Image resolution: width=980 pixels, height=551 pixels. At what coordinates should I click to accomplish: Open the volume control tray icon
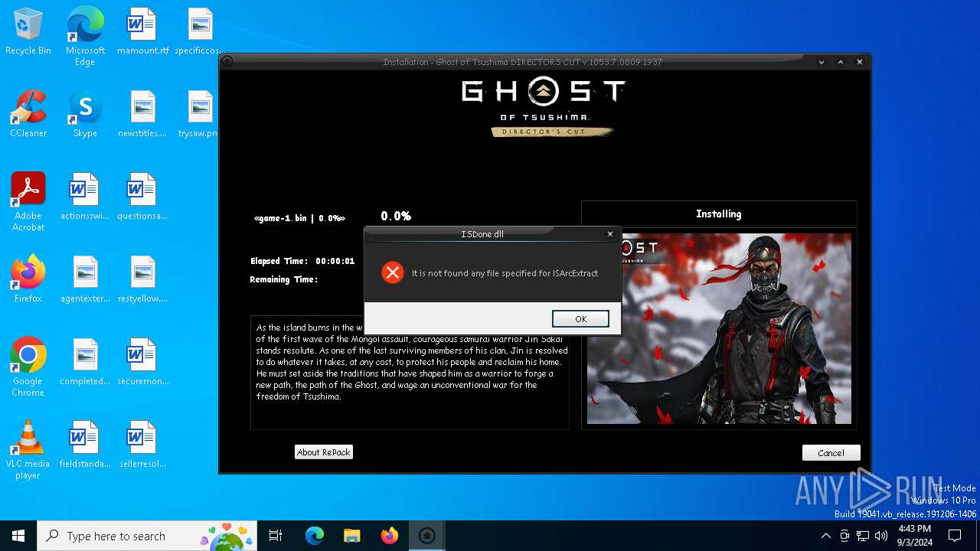[x=881, y=536]
